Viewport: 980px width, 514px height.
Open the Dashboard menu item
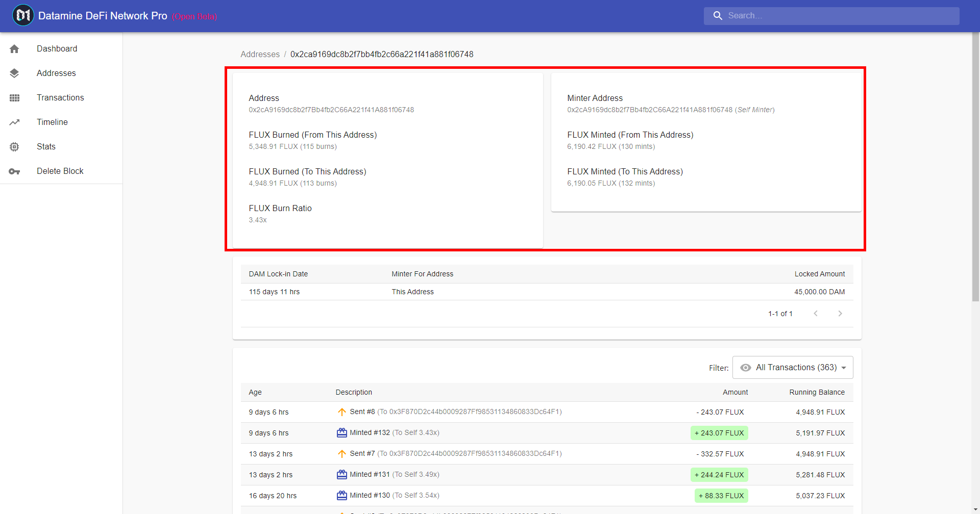[x=61, y=49]
